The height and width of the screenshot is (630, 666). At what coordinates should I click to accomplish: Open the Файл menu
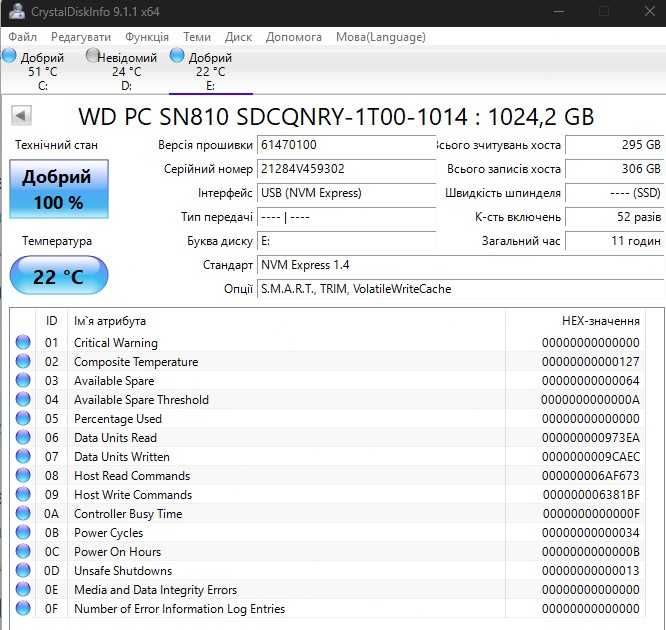coord(23,37)
